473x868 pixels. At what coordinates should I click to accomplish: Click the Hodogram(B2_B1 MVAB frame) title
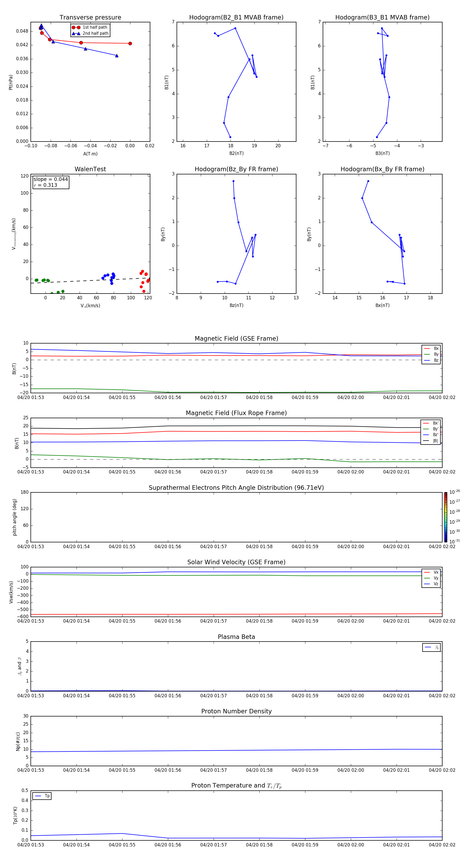(x=236, y=18)
